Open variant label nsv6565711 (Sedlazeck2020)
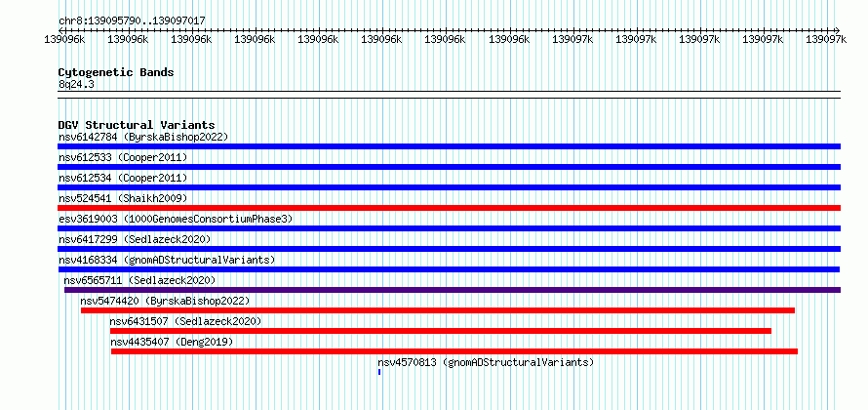 pyautogui.click(x=139, y=280)
